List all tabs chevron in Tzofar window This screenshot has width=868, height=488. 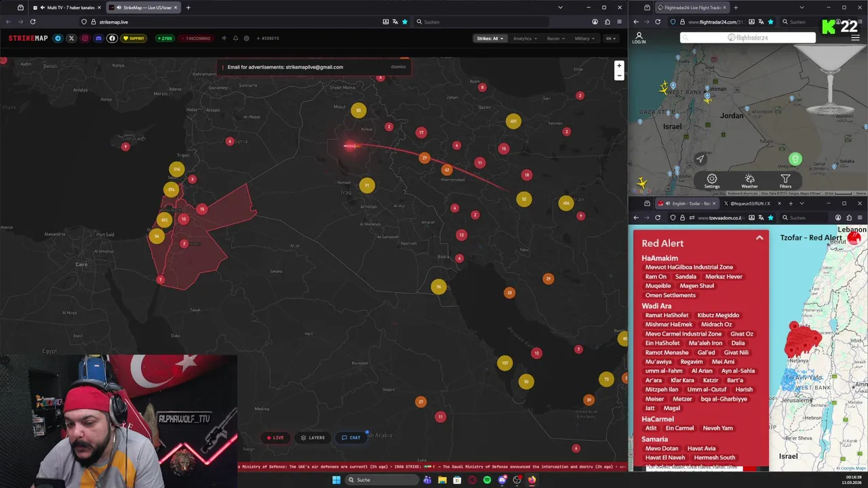tap(802, 203)
